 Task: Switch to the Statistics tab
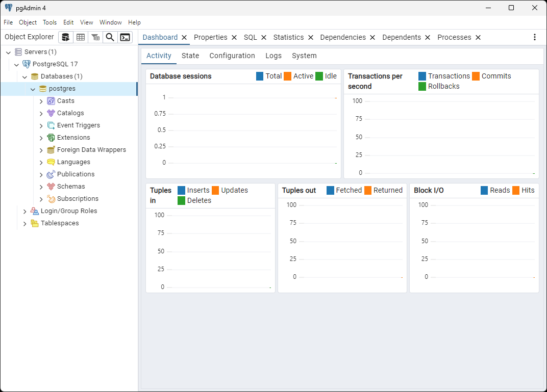(288, 37)
